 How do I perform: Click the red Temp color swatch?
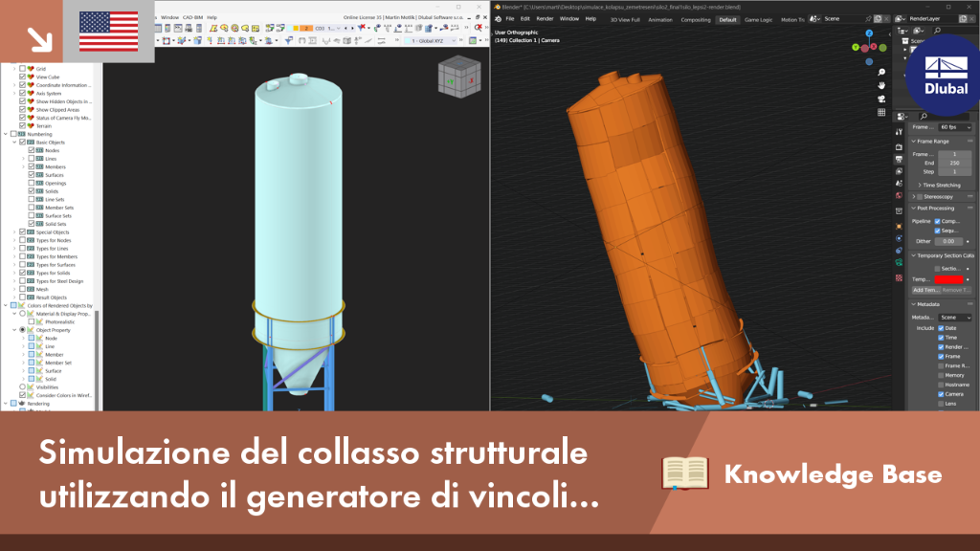click(x=948, y=279)
